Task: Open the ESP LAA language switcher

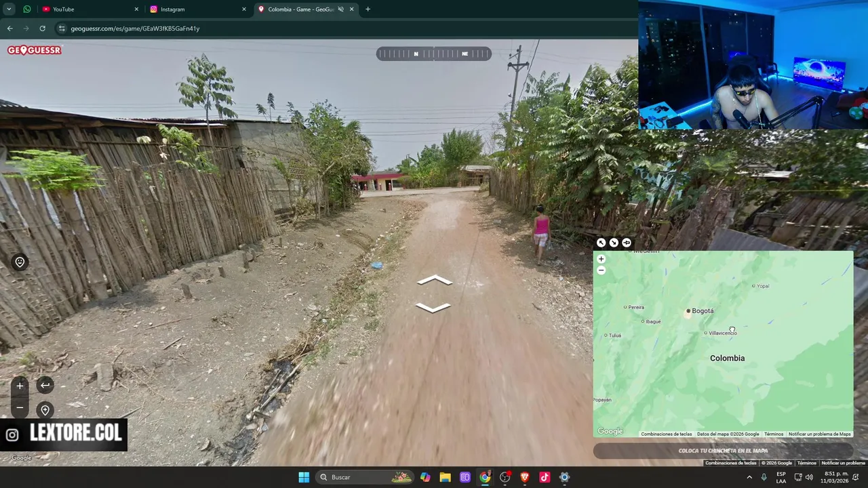Action: 781,477
